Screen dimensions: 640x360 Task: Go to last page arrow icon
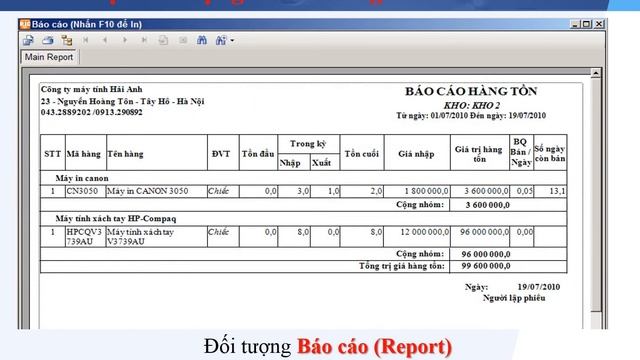tap(144, 40)
